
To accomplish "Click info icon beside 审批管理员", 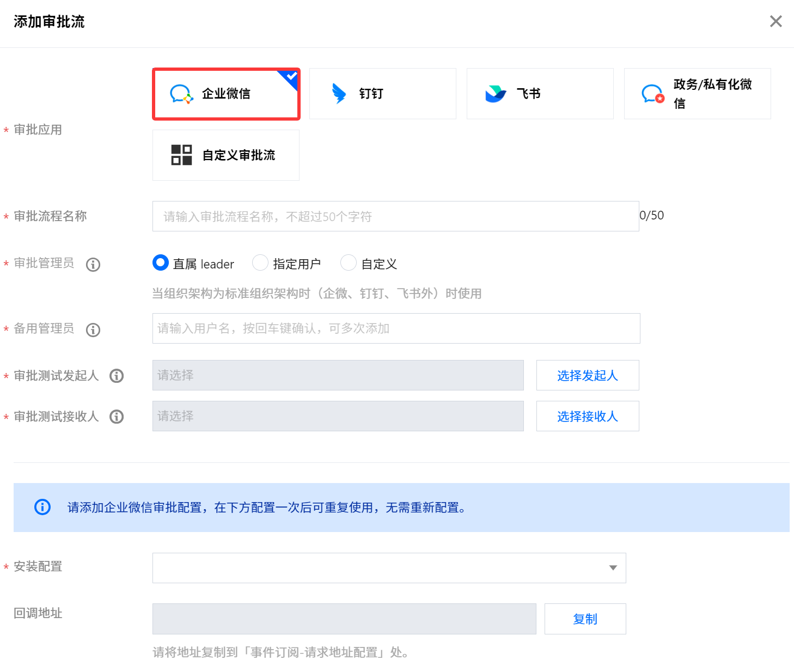I will 93,265.
